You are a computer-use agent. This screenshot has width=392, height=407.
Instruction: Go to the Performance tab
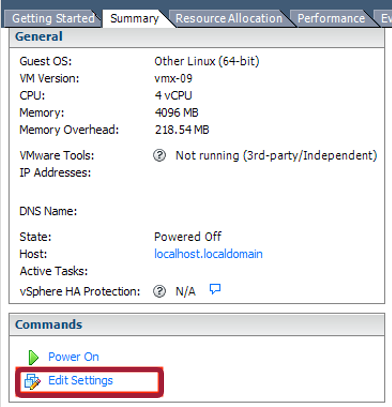click(x=331, y=18)
